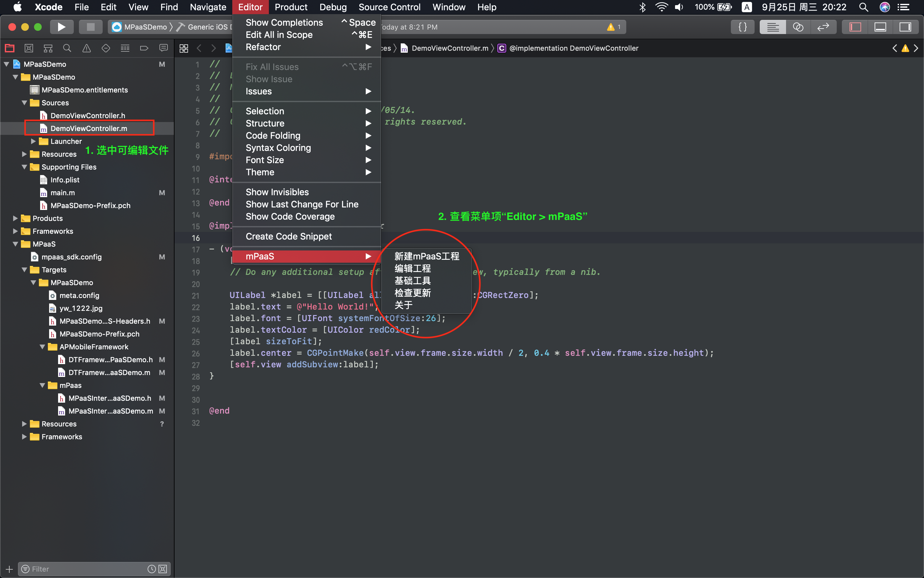Toggle recent files filter clock icon
Image resolution: width=924 pixels, height=578 pixels.
[151, 569]
